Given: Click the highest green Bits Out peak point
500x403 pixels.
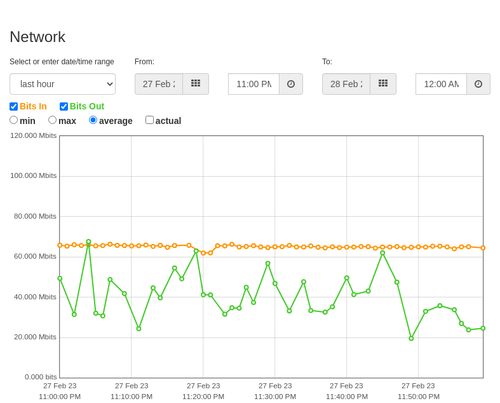Looking at the screenshot, I should 88,242.
